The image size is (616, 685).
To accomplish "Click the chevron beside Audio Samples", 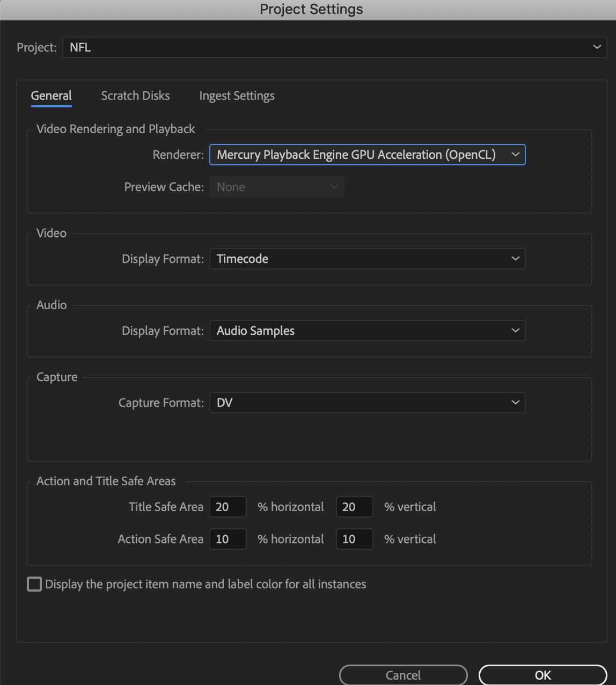I will click(x=515, y=331).
